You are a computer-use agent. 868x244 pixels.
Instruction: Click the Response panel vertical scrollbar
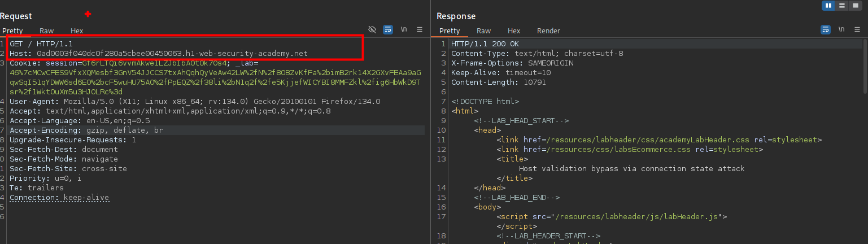click(x=865, y=65)
